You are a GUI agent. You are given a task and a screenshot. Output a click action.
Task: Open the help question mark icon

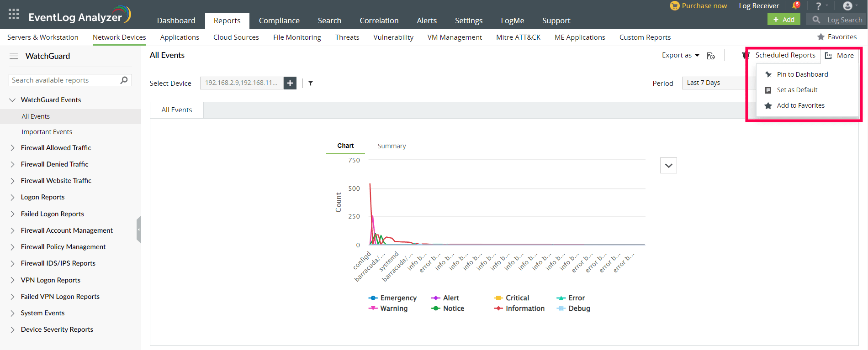click(819, 6)
